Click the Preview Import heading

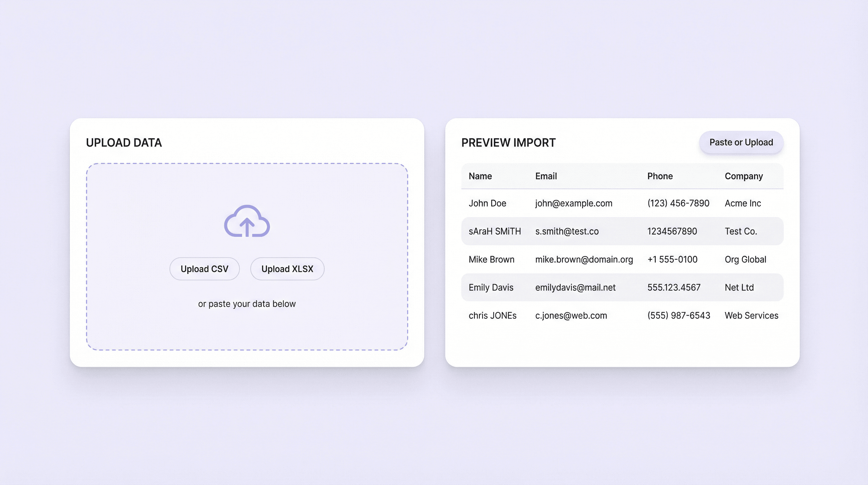(x=508, y=143)
